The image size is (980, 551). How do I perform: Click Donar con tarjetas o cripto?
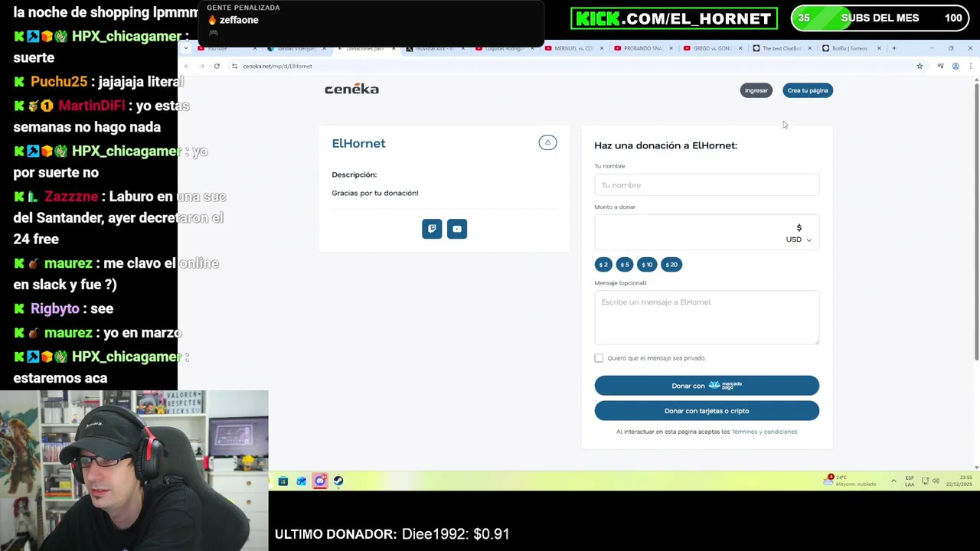[x=707, y=411]
